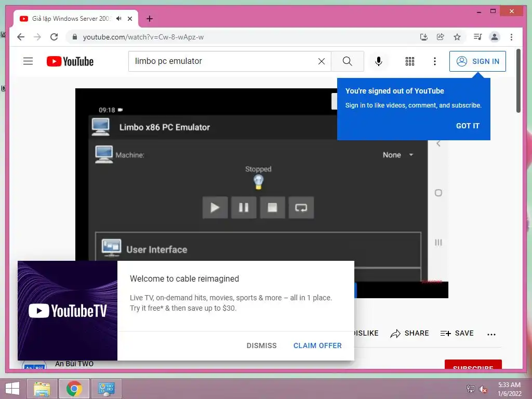Click the SIGN IN button
Viewport: 532px width, 399px height.
pos(477,61)
